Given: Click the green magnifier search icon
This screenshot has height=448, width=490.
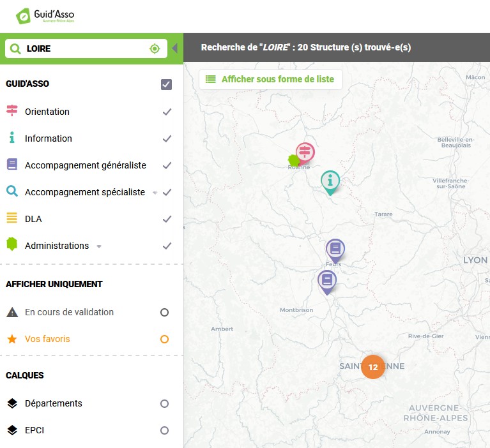Looking at the screenshot, I should [x=15, y=49].
